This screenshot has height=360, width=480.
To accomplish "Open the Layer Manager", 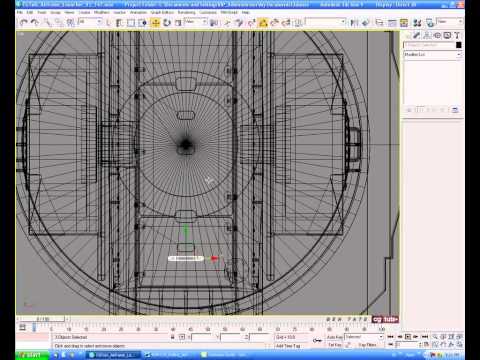I will (x=380, y=23).
